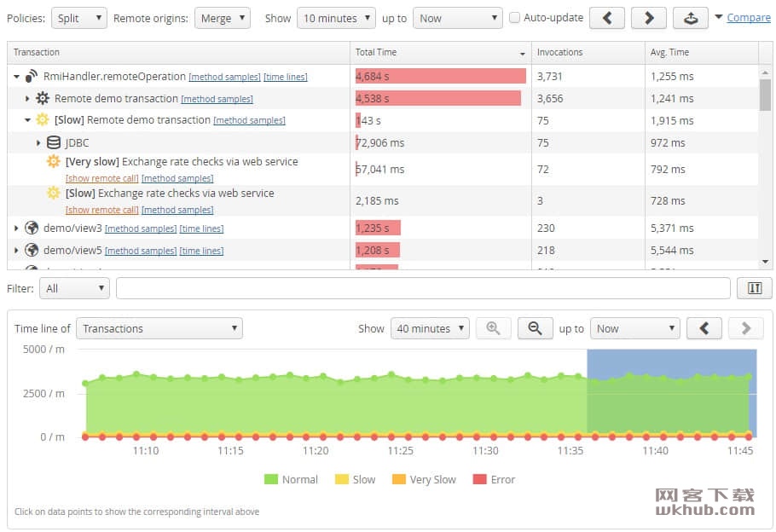776x532 pixels.
Task: Collapse the RmiHandler.remoteOperation row
Action: 16,77
